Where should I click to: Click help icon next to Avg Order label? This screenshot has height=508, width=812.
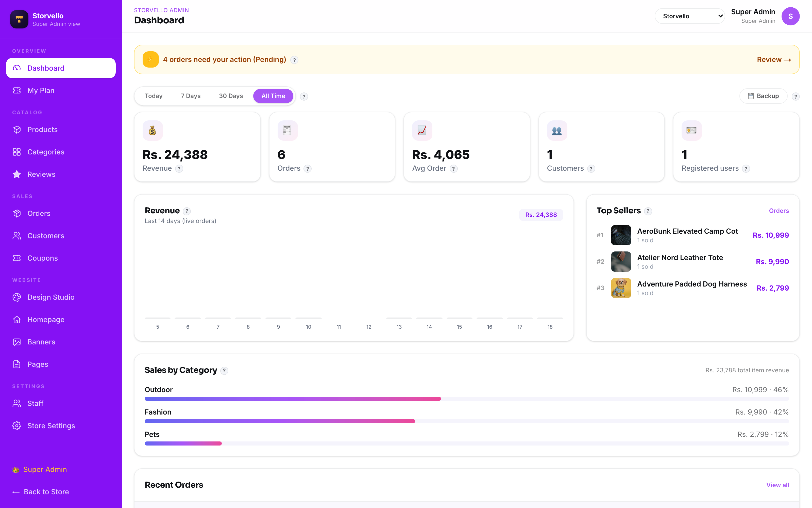click(x=454, y=169)
